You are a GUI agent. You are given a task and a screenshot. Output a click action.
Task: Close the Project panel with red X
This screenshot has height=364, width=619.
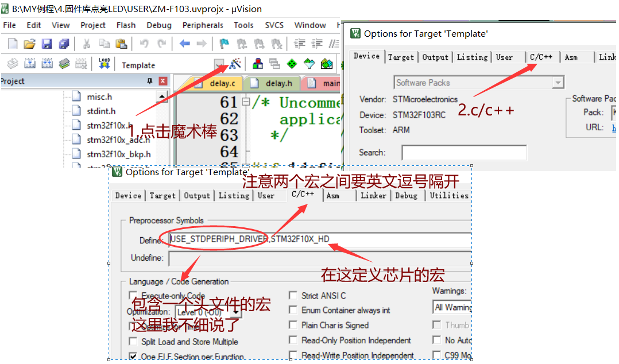click(x=163, y=81)
